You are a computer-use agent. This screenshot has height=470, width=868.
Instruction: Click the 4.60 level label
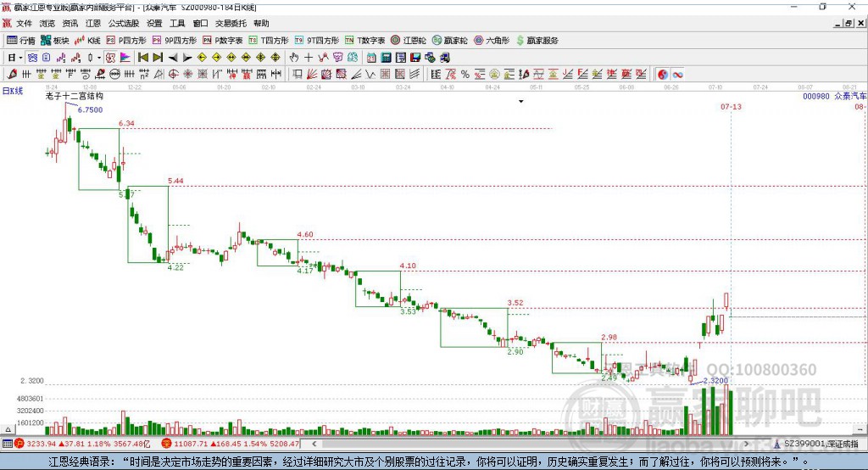coord(305,234)
